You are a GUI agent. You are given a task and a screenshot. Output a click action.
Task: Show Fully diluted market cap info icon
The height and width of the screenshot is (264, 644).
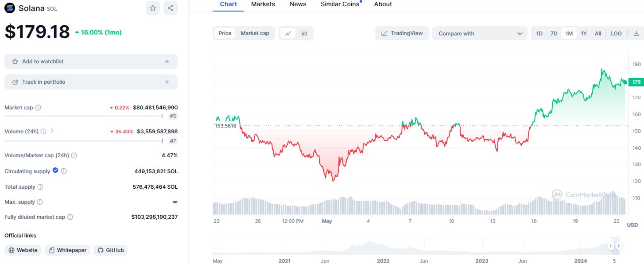point(70,217)
